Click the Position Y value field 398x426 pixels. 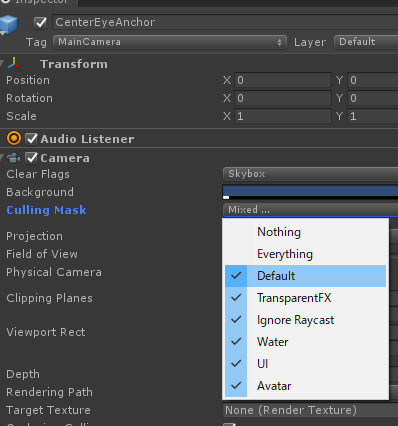[373, 80]
